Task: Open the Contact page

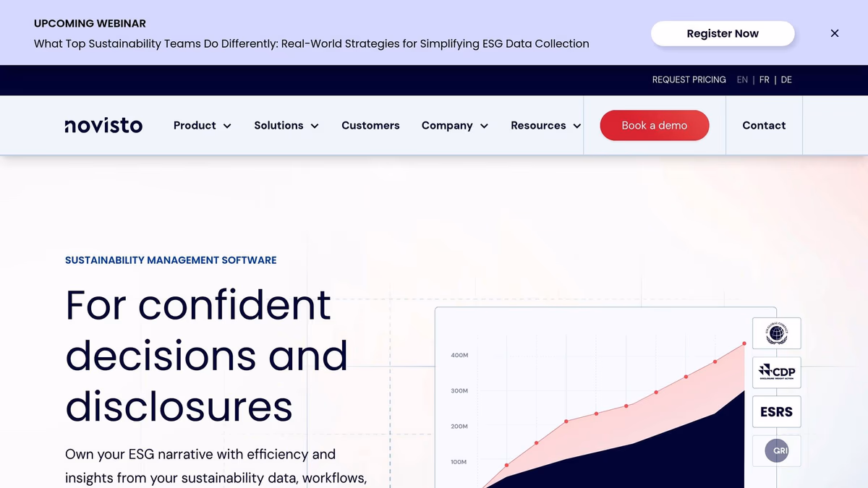Action: click(x=763, y=126)
